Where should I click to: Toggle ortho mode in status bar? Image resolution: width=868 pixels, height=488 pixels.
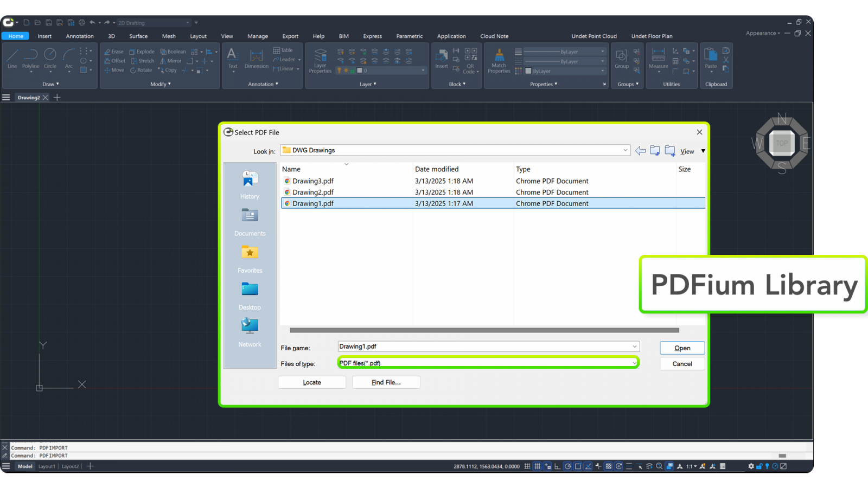[557, 466]
